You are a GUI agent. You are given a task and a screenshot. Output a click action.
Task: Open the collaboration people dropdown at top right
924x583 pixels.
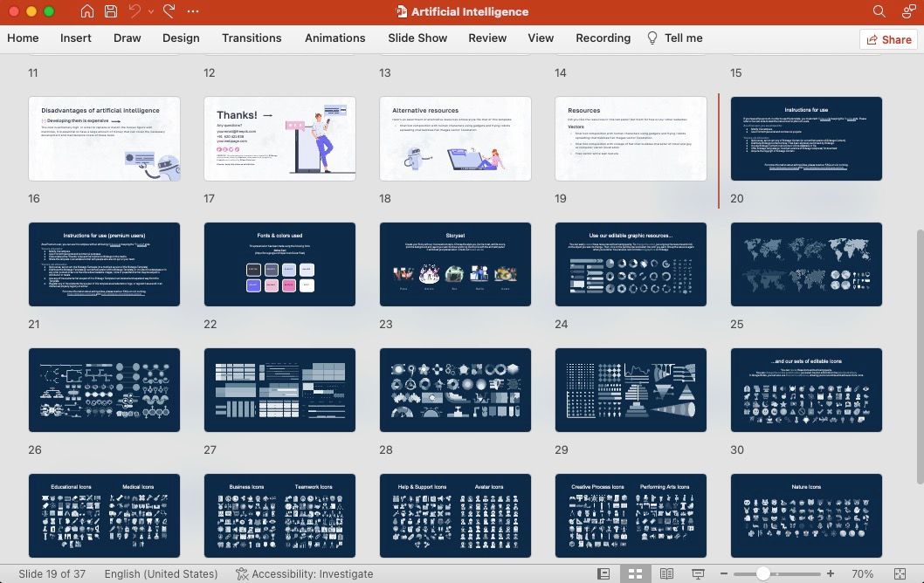pos(908,11)
